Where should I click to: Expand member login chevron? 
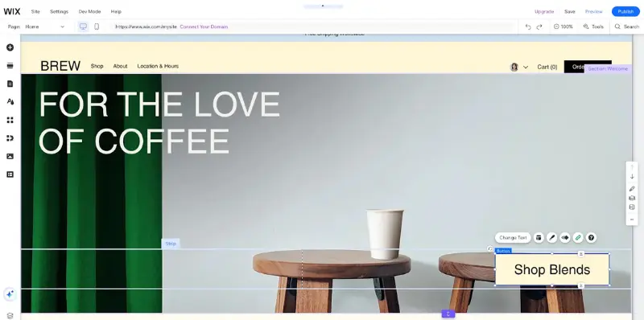coord(526,68)
